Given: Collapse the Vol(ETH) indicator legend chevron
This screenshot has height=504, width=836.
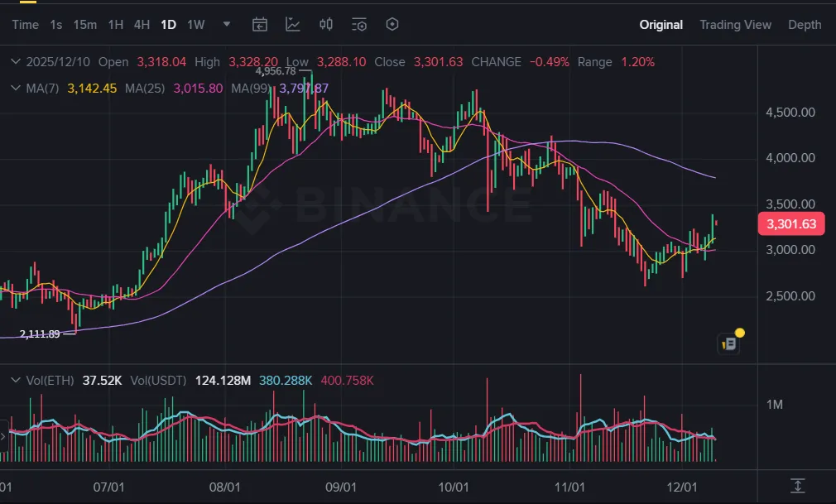Looking at the screenshot, I should point(15,380).
